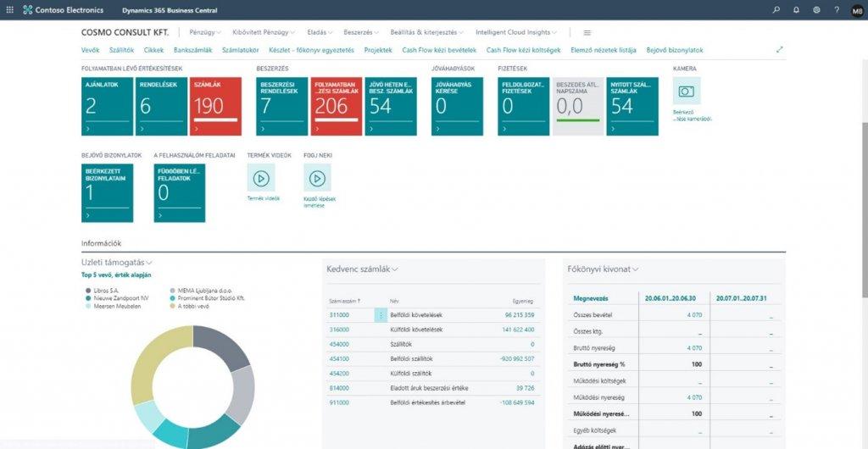Open the hamburger more menu icon

click(x=587, y=32)
